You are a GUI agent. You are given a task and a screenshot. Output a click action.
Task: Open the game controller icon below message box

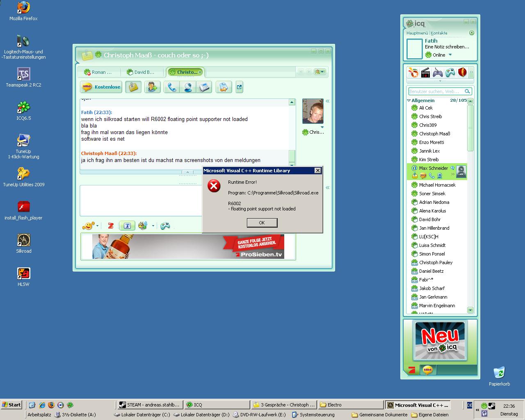click(165, 226)
